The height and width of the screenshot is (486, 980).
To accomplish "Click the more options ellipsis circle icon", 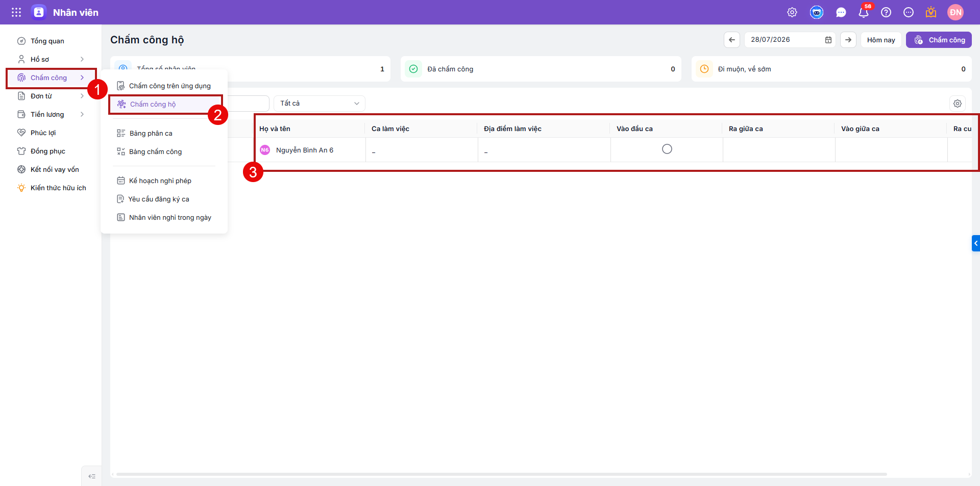I will (x=909, y=12).
